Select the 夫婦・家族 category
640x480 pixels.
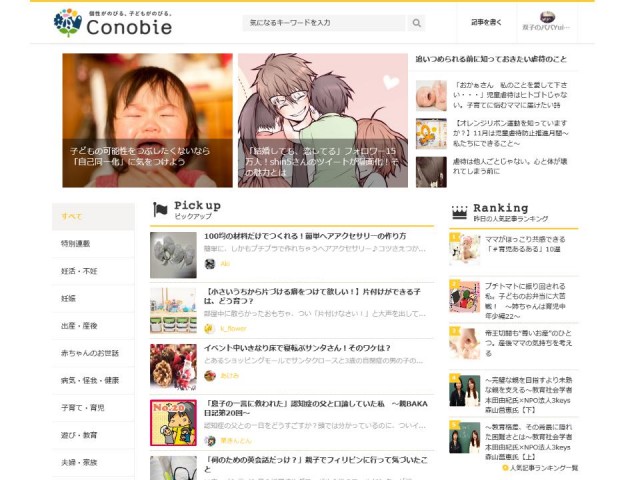[x=93, y=462]
